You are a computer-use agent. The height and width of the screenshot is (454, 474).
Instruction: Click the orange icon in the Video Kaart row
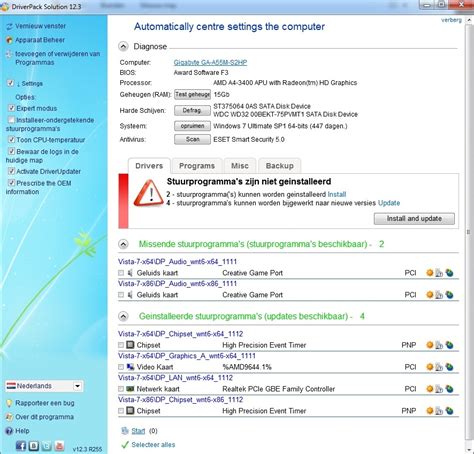pyautogui.click(x=430, y=367)
